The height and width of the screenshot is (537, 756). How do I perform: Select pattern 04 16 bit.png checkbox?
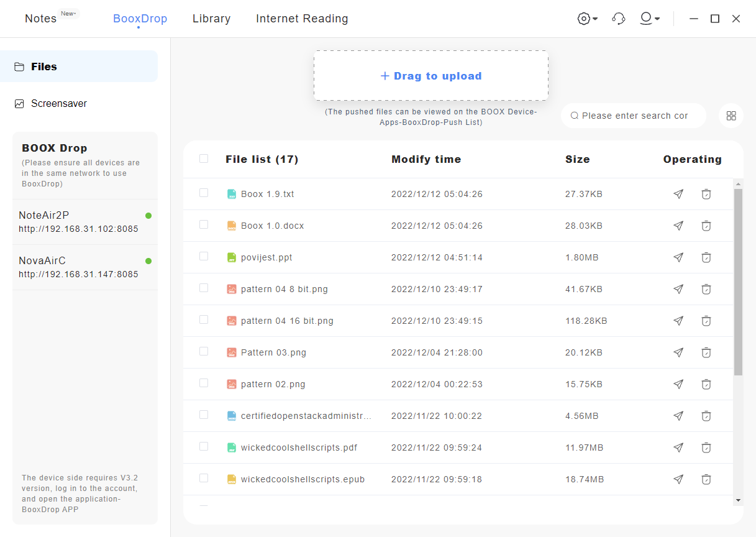[x=204, y=319]
